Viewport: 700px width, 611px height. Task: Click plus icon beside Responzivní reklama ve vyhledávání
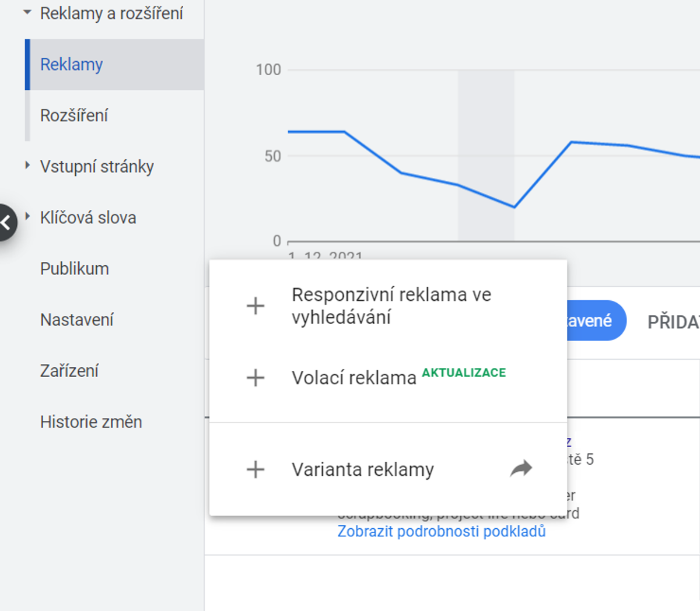click(256, 305)
